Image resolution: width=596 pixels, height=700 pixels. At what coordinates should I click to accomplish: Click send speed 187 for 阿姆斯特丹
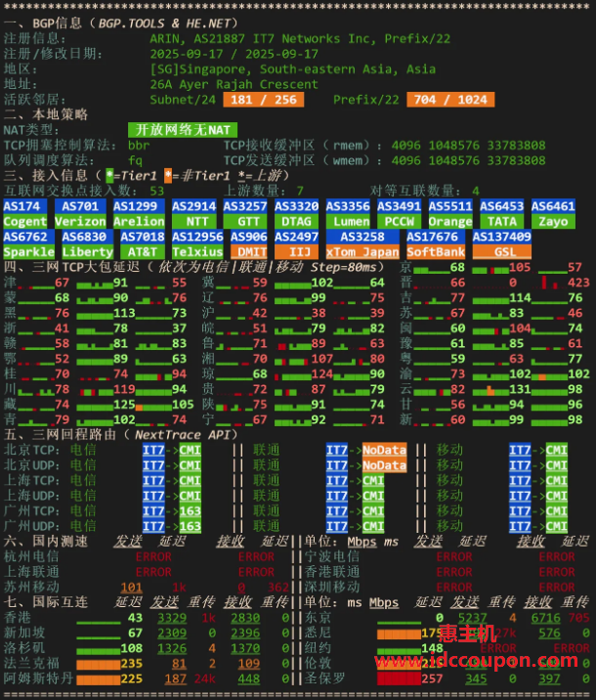tap(175, 679)
